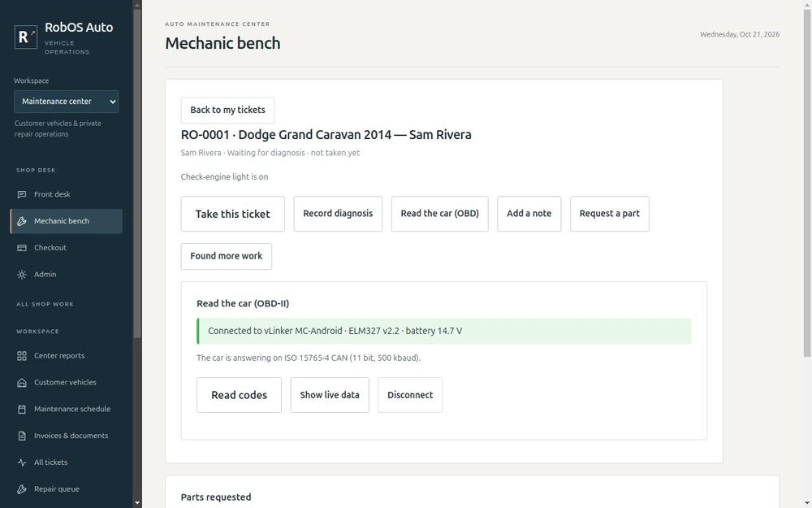Go to Checkout in the sidebar
Viewport: 812px width, 508px height.
67,248
